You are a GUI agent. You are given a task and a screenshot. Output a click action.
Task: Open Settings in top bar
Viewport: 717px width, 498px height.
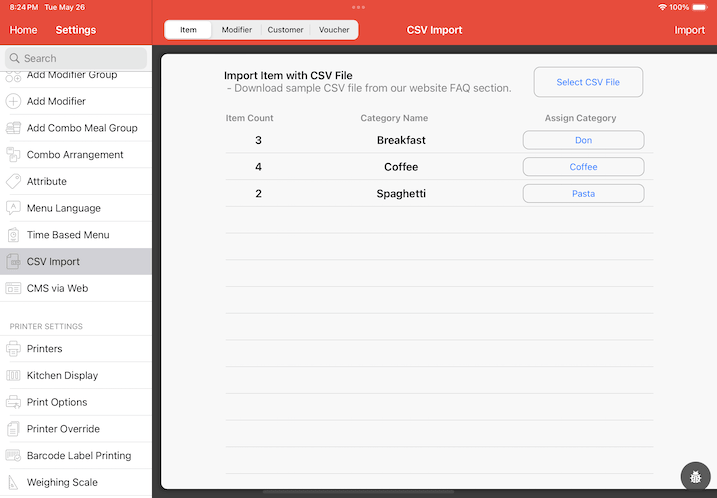pos(75,30)
